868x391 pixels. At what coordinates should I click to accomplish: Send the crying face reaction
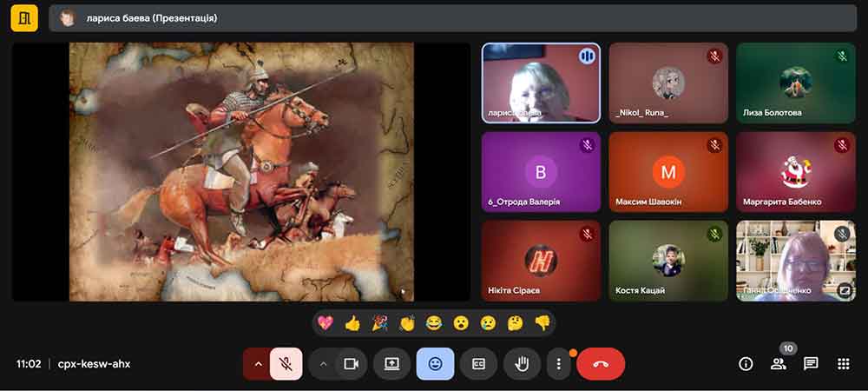488,323
